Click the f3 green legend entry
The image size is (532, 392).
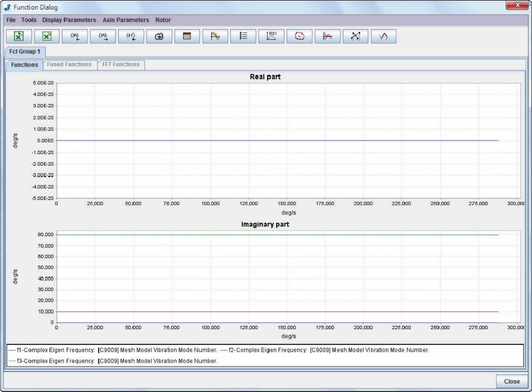113,361
